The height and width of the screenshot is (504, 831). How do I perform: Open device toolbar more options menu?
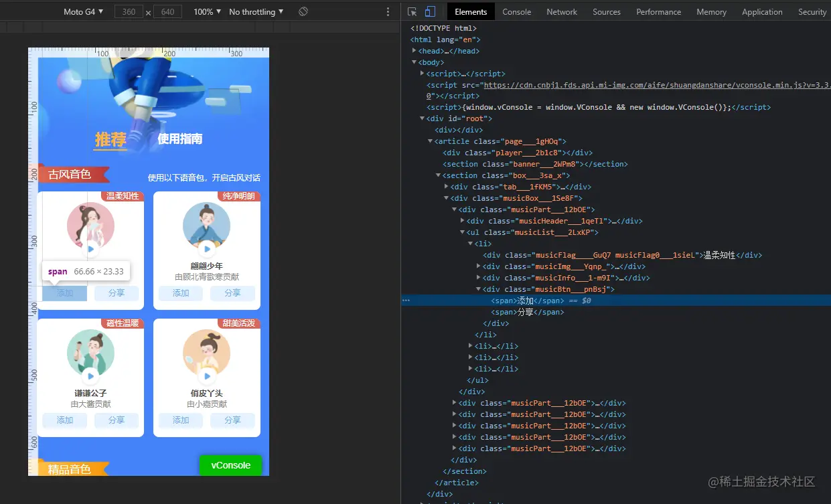(x=388, y=11)
